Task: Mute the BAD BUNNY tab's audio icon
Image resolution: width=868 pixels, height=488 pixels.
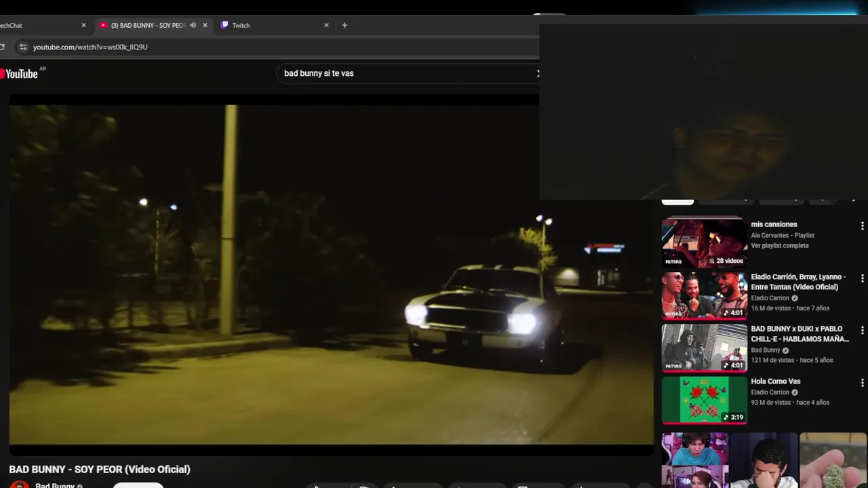Action: (x=193, y=25)
